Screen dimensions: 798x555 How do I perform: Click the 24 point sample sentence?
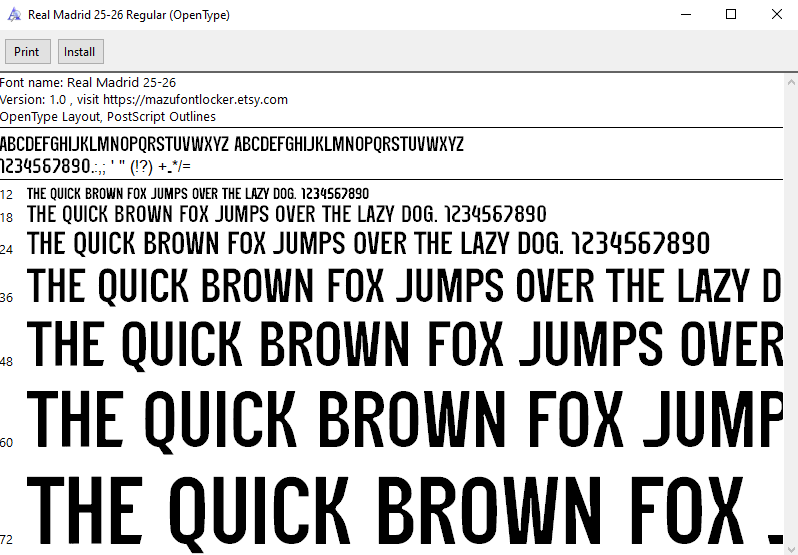pyautogui.click(x=368, y=243)
